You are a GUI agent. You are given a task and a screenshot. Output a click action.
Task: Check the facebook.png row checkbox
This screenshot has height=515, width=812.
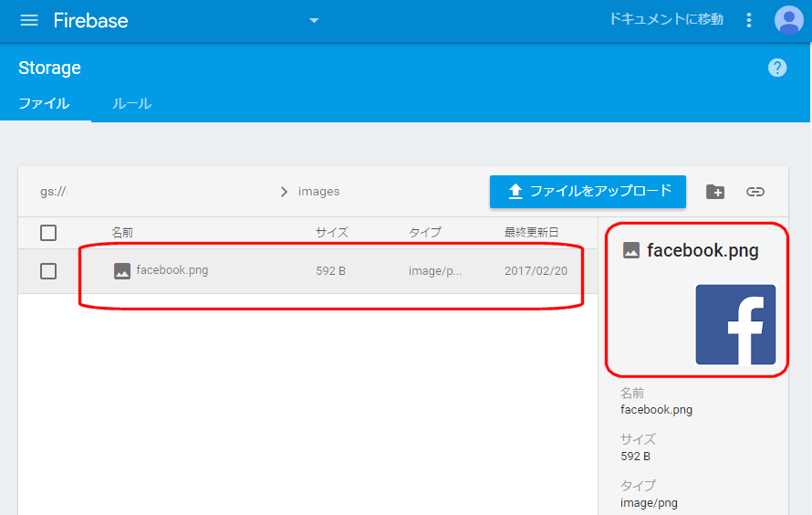click(48, 271)
